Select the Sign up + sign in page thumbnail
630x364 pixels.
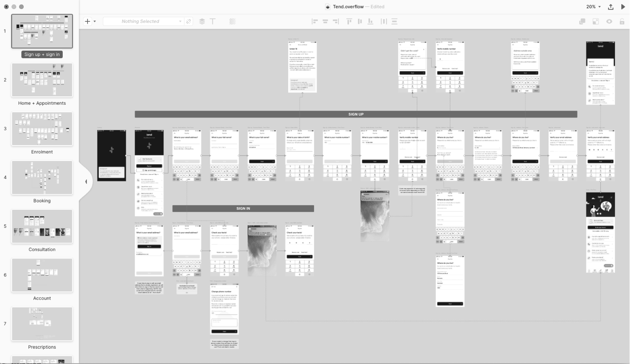[x=42, y=31]
